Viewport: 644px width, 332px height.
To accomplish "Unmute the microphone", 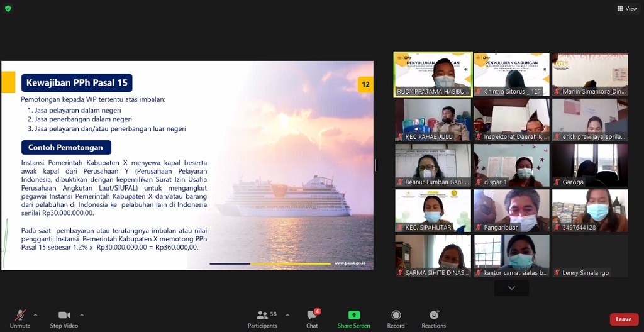I will click(20, 318).
